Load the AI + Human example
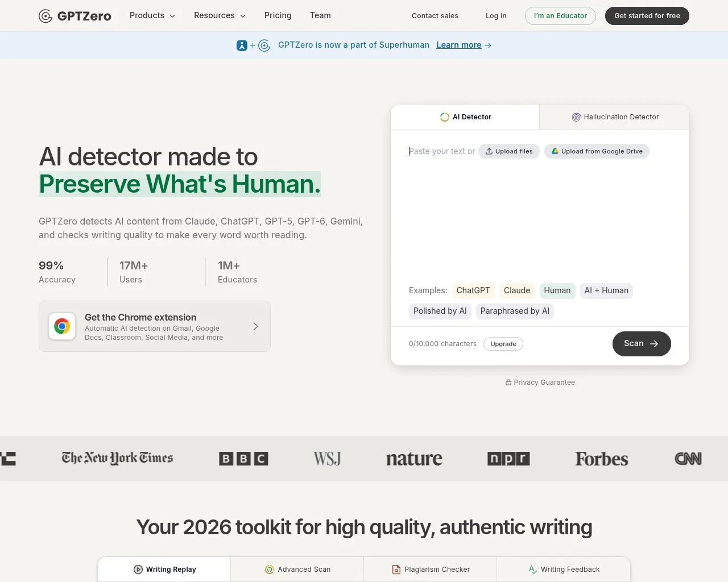728x582 pixels. click(x=606, y=290)
